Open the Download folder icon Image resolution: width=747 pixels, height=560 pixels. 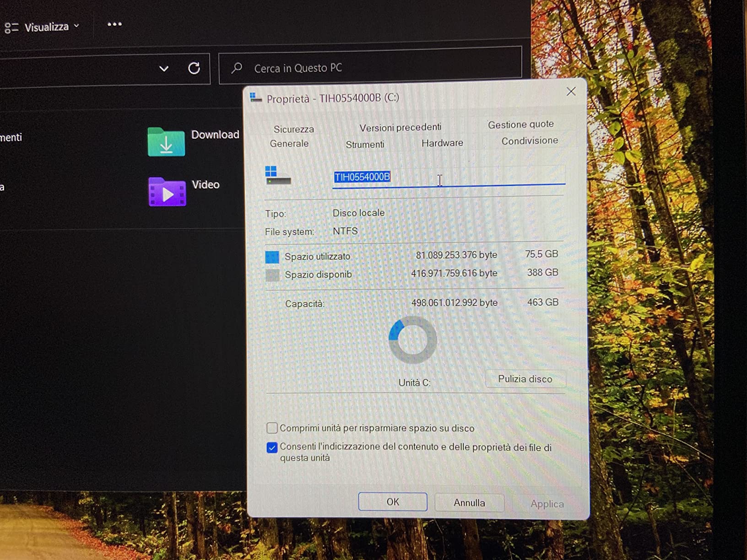(x=166, y=141)
